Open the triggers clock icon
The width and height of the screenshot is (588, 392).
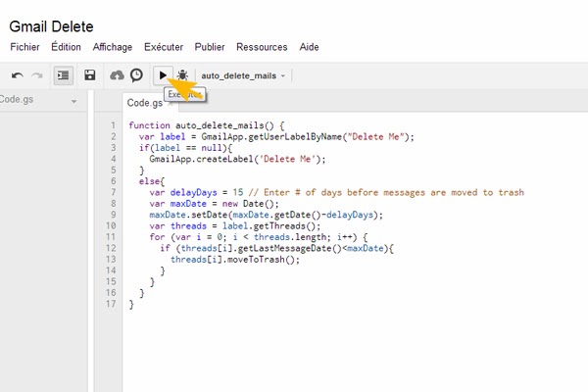136,74
